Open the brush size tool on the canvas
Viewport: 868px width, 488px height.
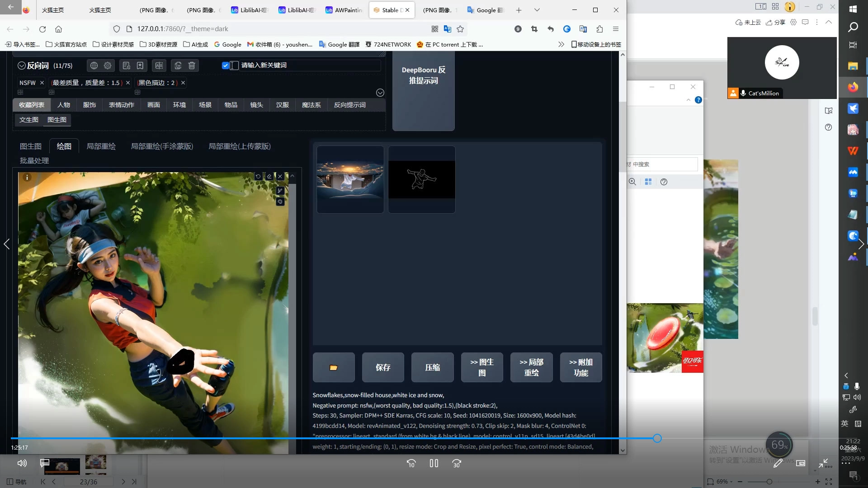pyautogui.click(x=280, y=191)
